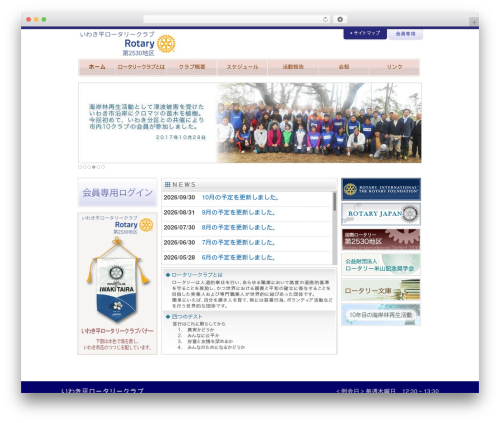
Task: Click news date 2026/07/30
Action: pos(179,227)
